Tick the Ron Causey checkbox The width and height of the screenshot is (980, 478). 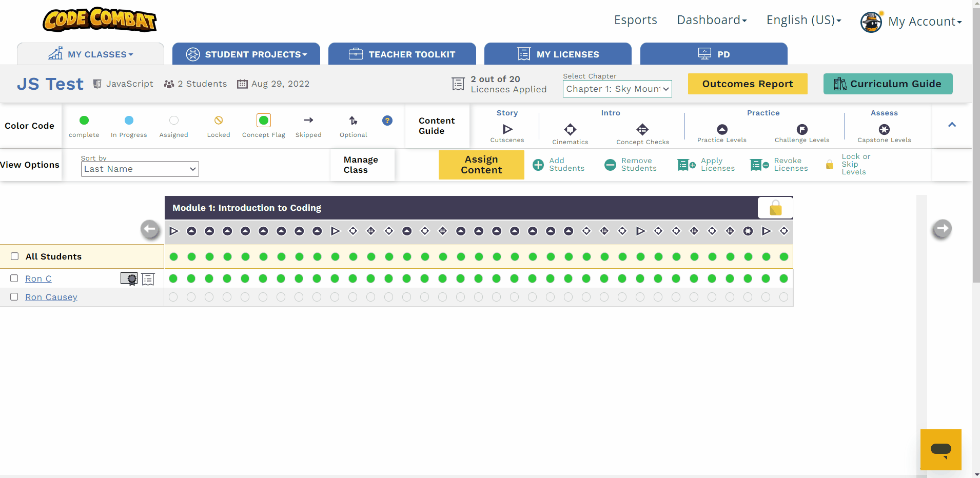(14, 297)
